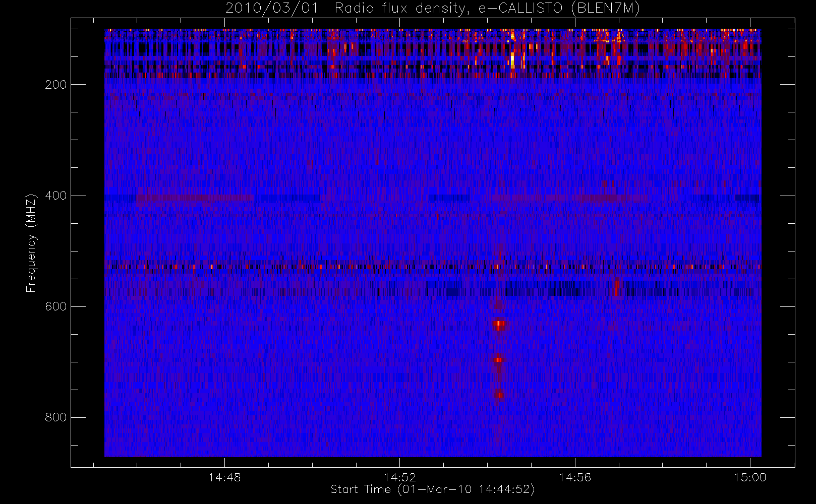
Task: Select the '800' frequency axis label
Action: coord(55,417)
